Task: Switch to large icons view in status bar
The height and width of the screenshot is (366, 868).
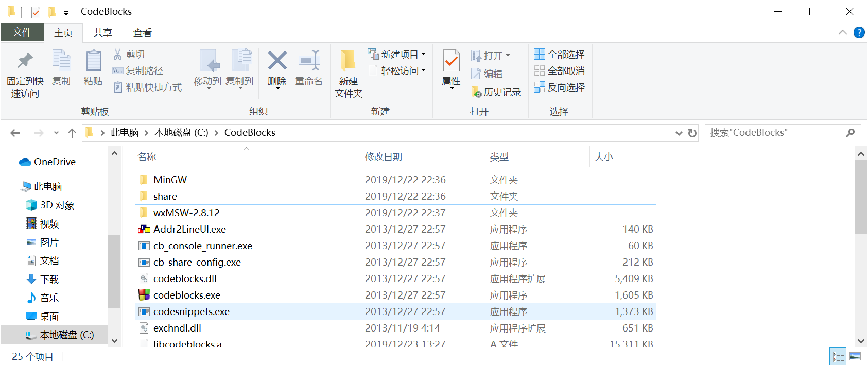Action: click(x=855, y=356)
